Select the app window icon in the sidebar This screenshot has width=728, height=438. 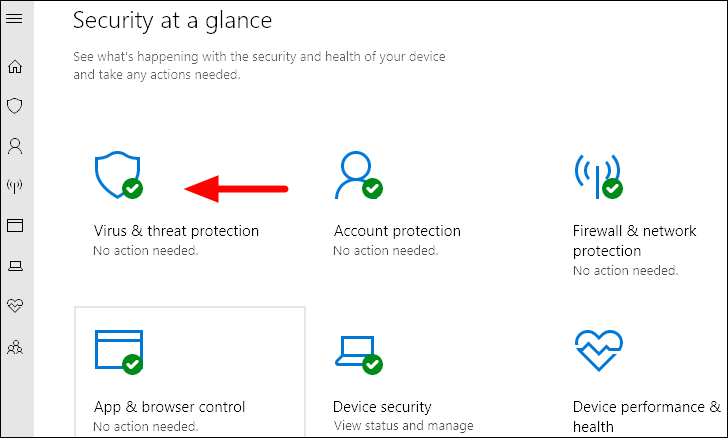(15, 226)
